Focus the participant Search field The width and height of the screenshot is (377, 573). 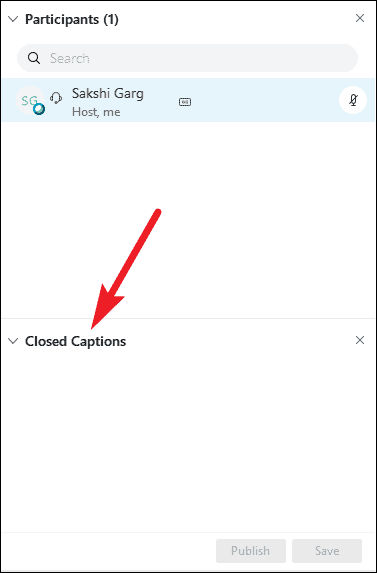click(x=187, y=58)
